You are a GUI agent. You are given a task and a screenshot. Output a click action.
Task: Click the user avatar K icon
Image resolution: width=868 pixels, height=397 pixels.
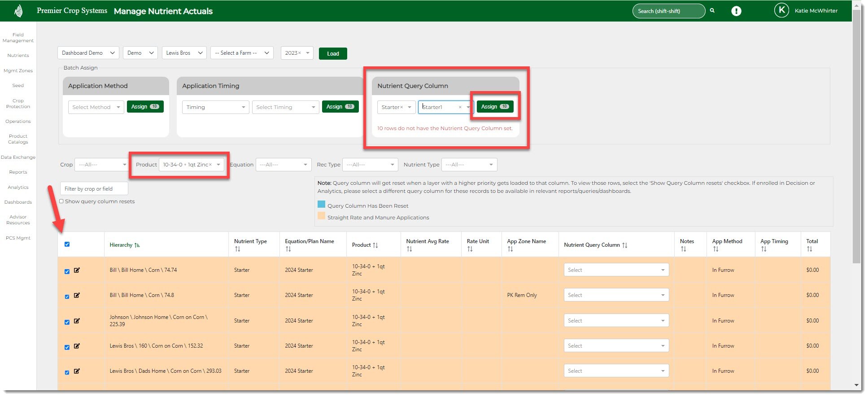click(x=781, y=10)
